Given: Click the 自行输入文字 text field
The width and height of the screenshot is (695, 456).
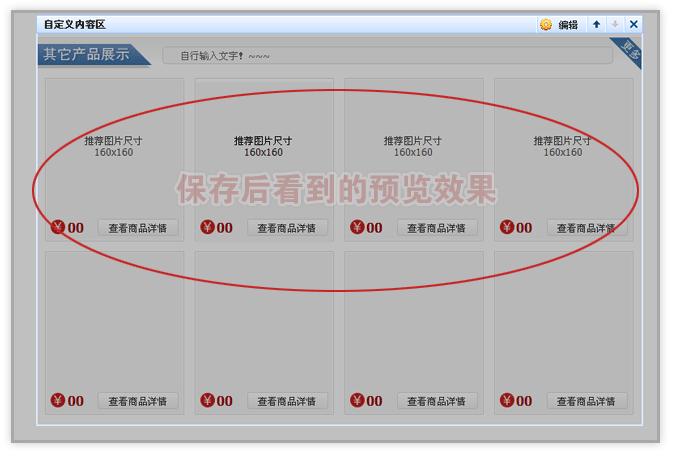Looking at the screenshot, I should coord(387,56).
